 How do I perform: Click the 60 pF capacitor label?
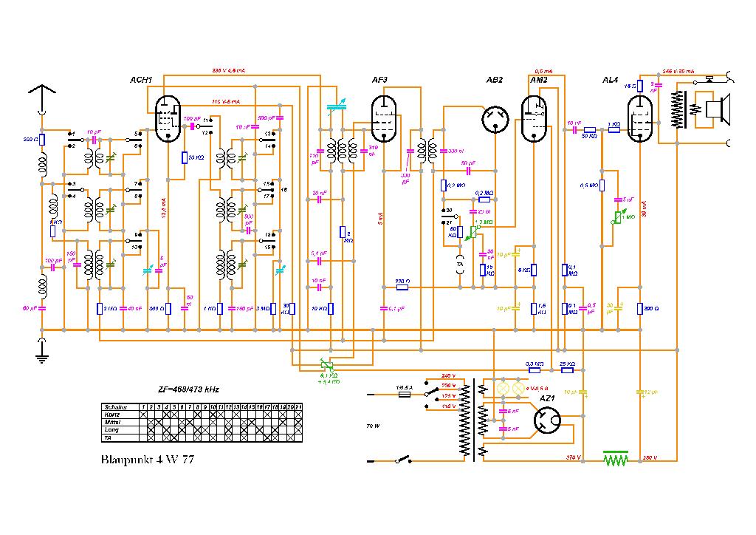click(30, 308)
